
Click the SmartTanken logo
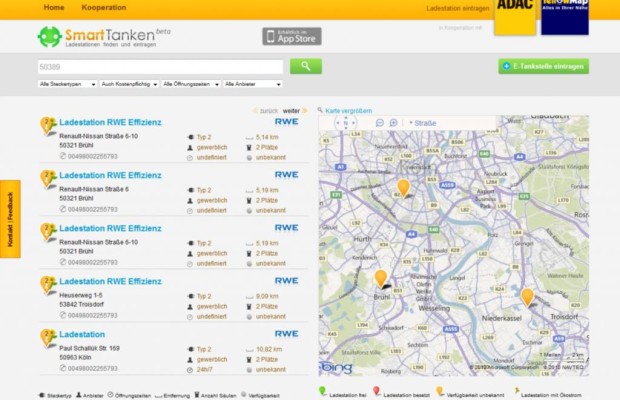[104, 37]
